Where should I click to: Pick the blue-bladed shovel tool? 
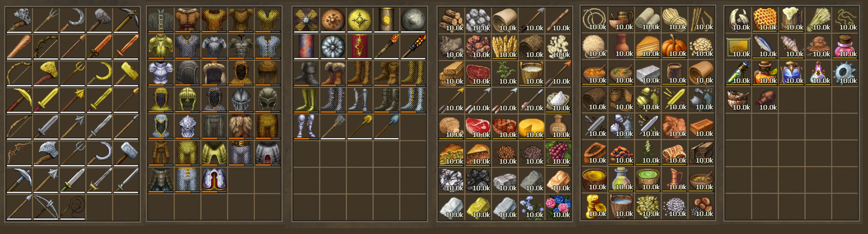click(x=386, y=127)
